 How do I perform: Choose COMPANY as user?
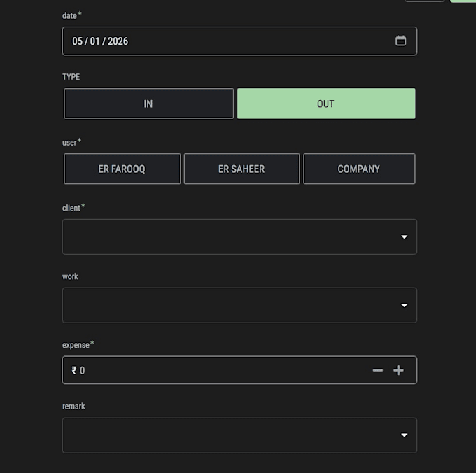tap(359, 169)
